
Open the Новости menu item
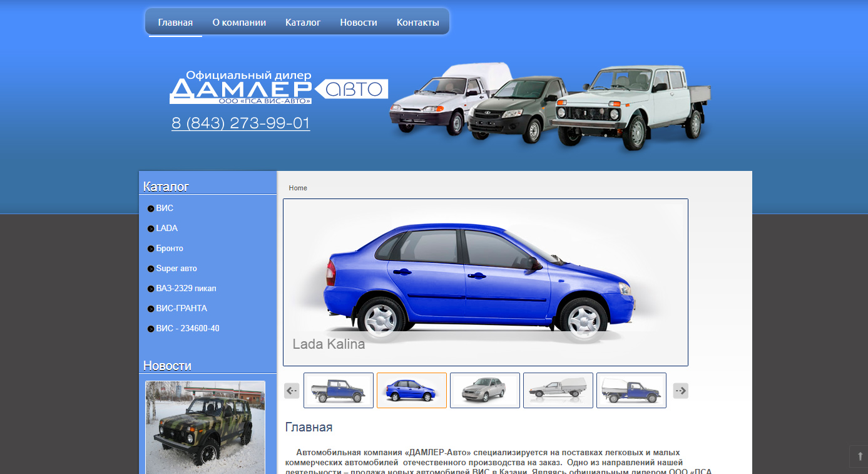[x=359, y=23]
